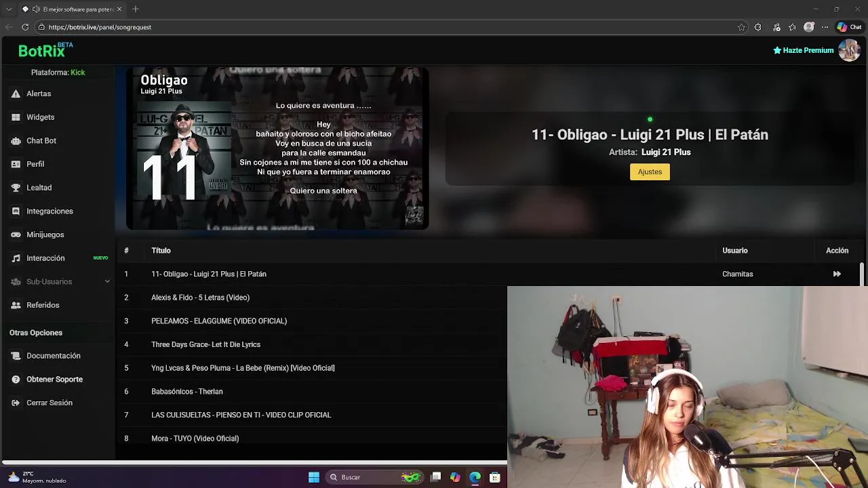The image size is (868, 488).
Task: Open Microsoft Store from taskbar
Action: (494, 477)
